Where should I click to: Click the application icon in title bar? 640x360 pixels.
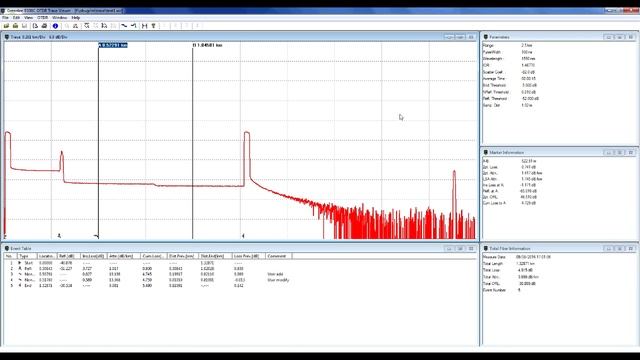[3, 11]
